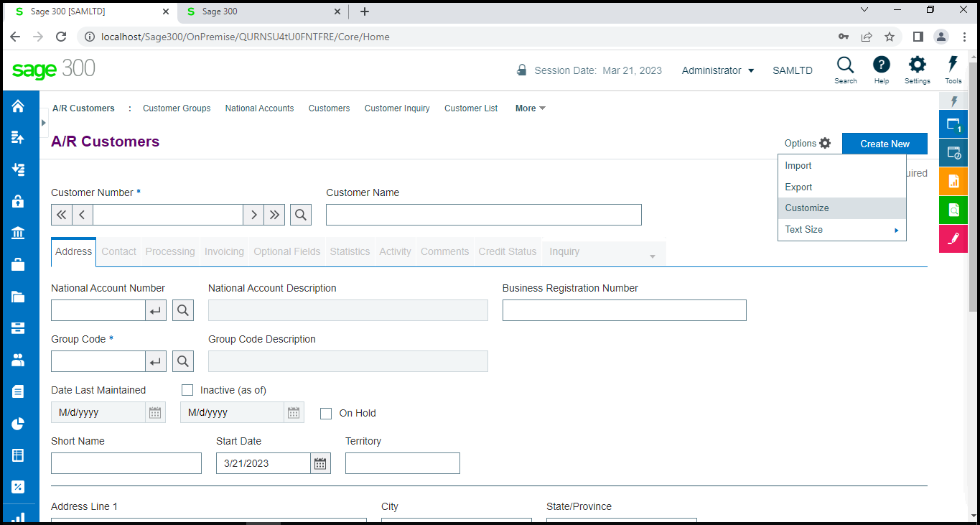Viewport: 980px width, 525px height.
Task: Open the padlock icon in left sidebar
Action: [18, 201]
